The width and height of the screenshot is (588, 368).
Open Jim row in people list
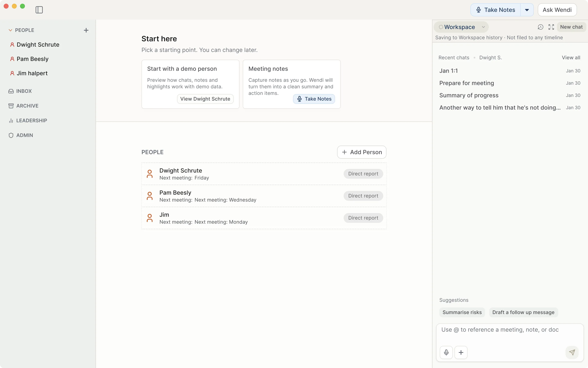(x=264, y=218)
